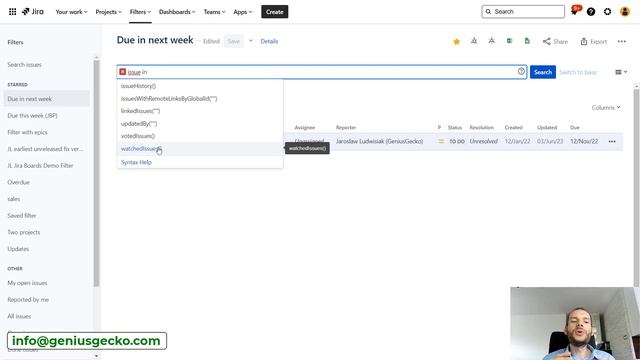The height and width of the screenshot is (360, 640).
Task: Open the Overdue filter
Action: click(18, 182)
